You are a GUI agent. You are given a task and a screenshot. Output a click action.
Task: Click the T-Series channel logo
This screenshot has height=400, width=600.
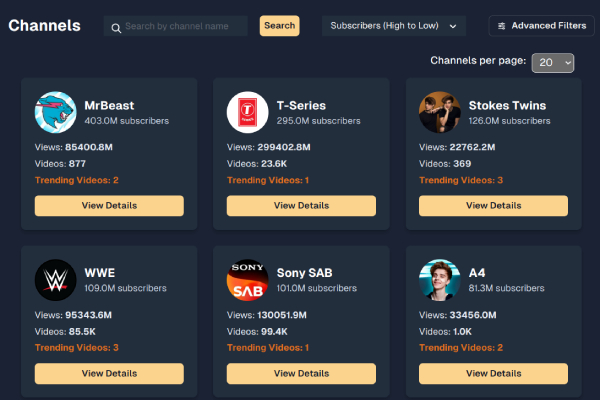tap(247, 113)
